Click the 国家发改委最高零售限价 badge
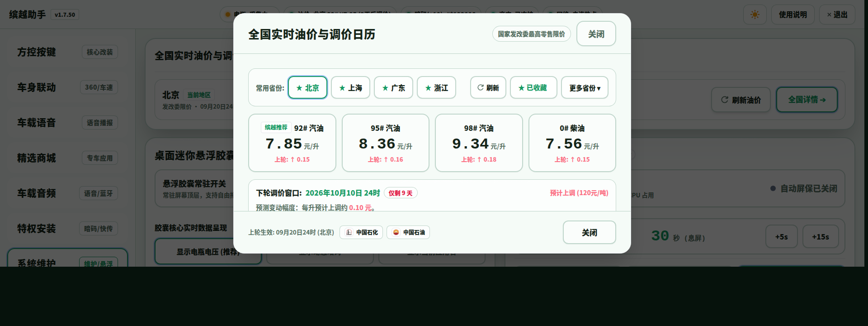The width and height of the screenshot is (868, 326). tap(531, 34)
